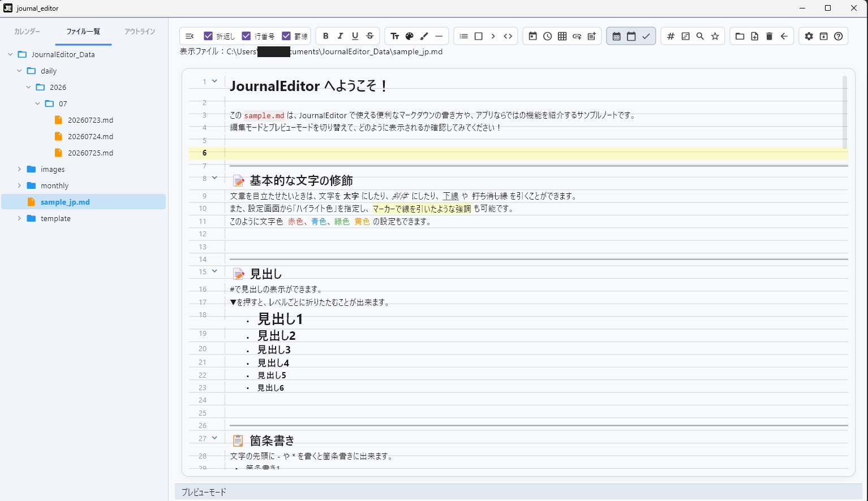Expand the template folder chevron

[x=19, y=219]
